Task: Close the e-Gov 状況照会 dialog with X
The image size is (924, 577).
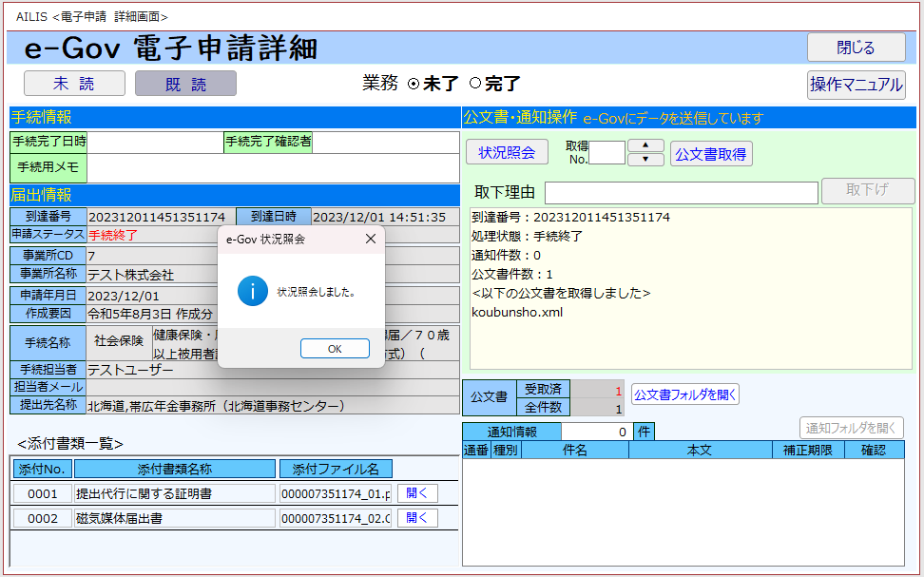Action: 370,240
